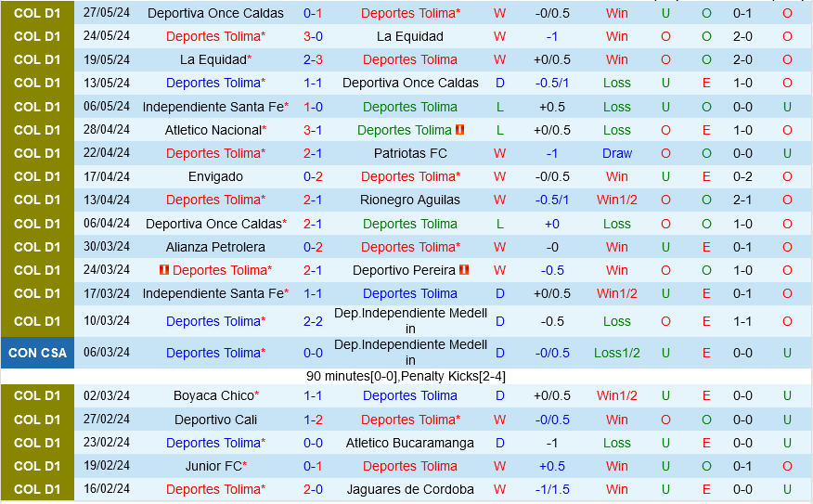Viewport: 813px width, 504px height.
Task: Click the red card icon beside Deportivo Pereira
Action: tap(464, 270)
